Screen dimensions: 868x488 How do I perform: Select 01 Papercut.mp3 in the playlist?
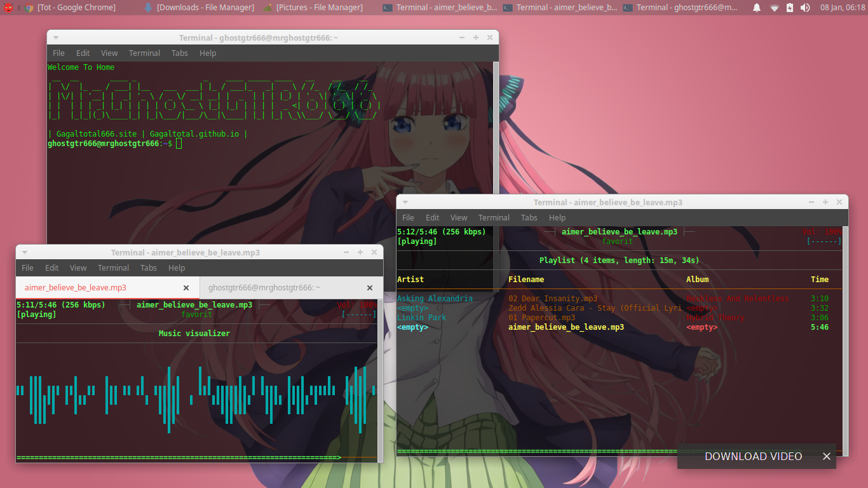pyautogui.click(x=541, y=317)
